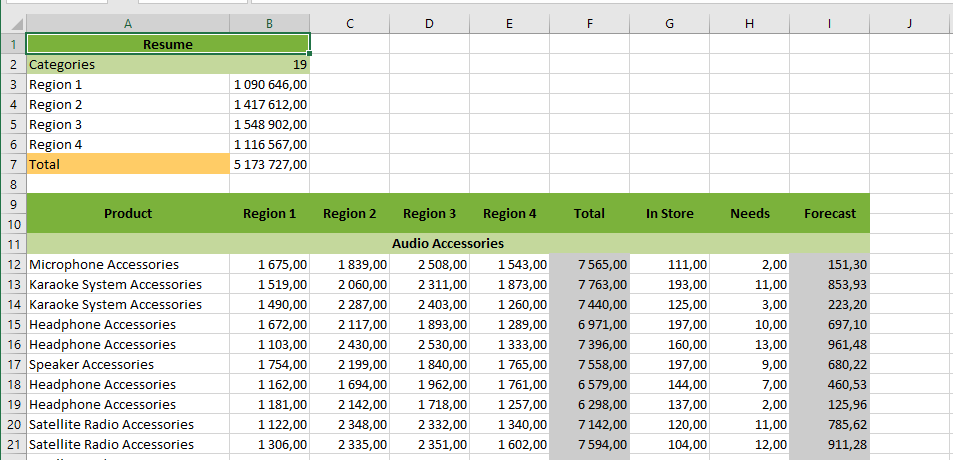
Task: Select column J header
Action: [x=909, y=24]
